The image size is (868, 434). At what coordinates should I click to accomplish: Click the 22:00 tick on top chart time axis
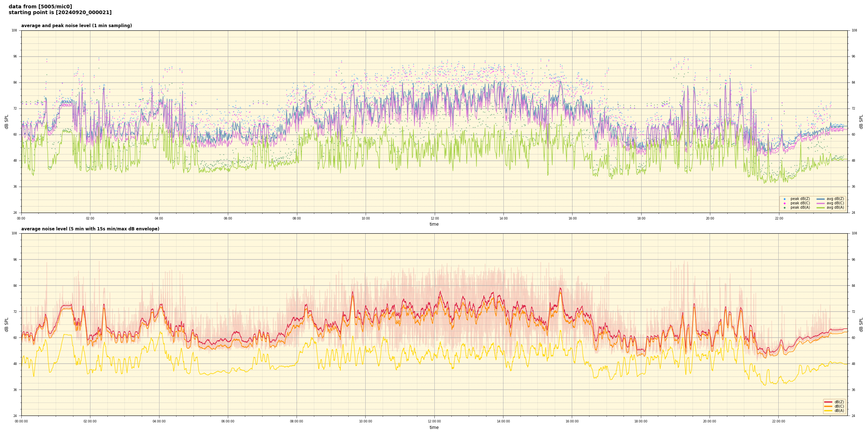[779, 218]
